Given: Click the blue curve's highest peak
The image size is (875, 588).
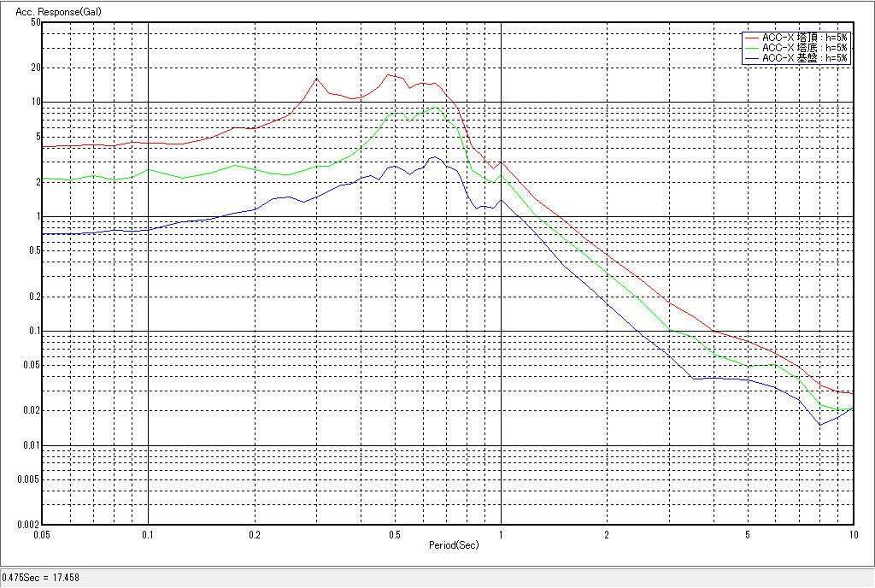Looking at the screenshot, I should pyautogui.click(x=433, y=157).
